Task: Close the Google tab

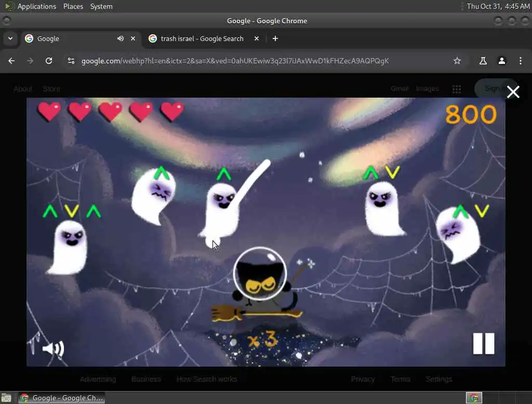Action: 133,38
